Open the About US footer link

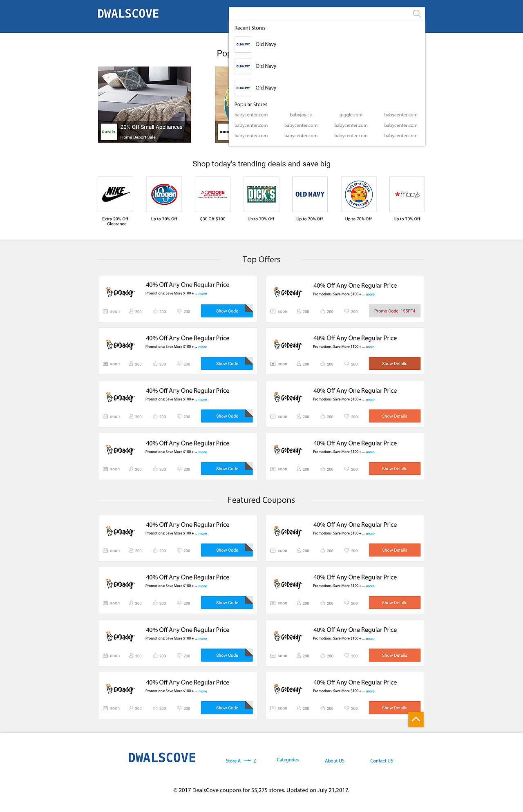pyautogui.click(x=335, y=761)
